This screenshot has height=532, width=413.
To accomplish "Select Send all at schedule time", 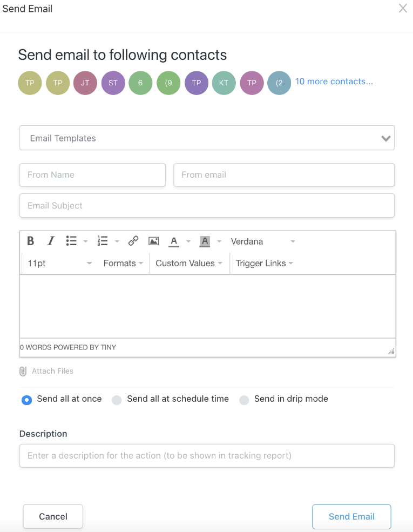I will pos(117,400).
